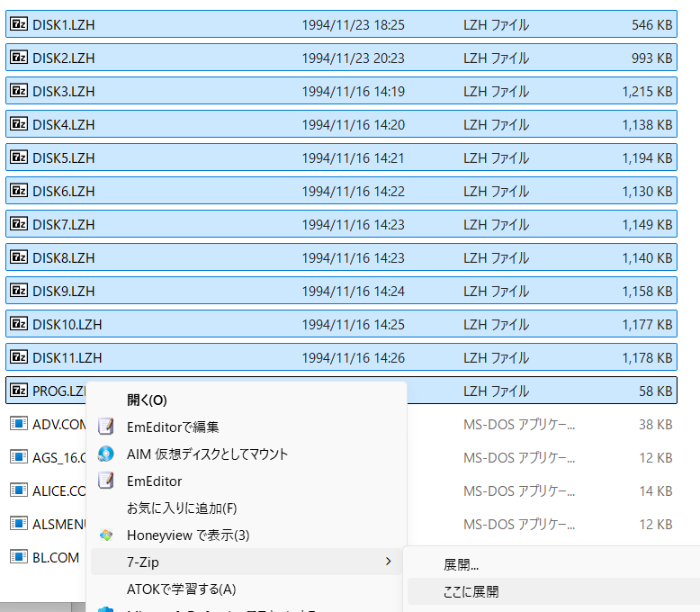Select the file name BL.COM
Screen dimensions: 700x612
(56, 557)
